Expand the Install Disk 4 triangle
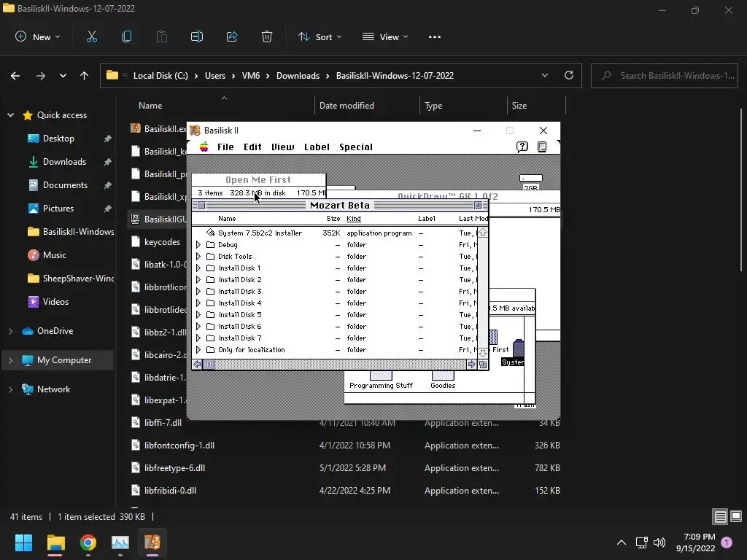Screen dimensions: 747x560 198,303
